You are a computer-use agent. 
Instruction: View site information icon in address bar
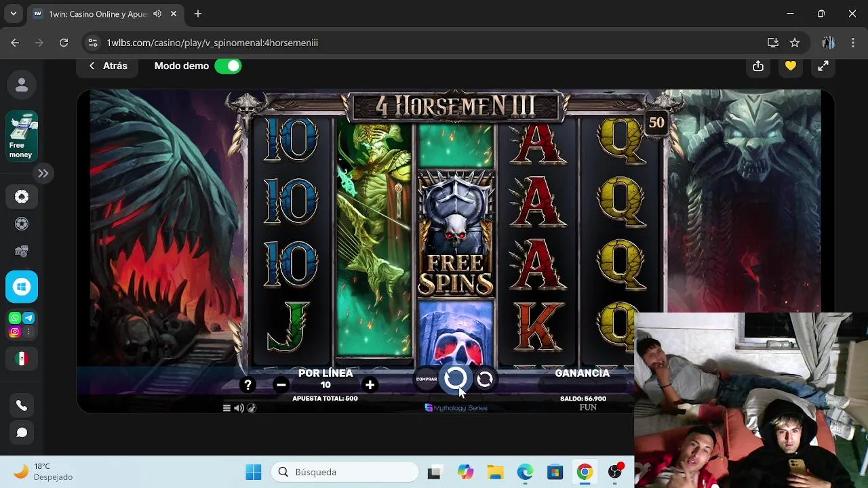pyautogui.click(x=94, y=43)
